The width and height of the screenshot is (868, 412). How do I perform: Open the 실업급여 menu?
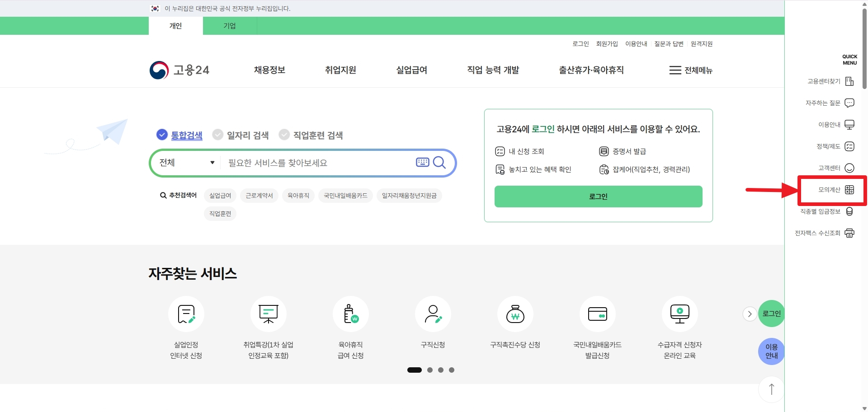click(411, 70)
